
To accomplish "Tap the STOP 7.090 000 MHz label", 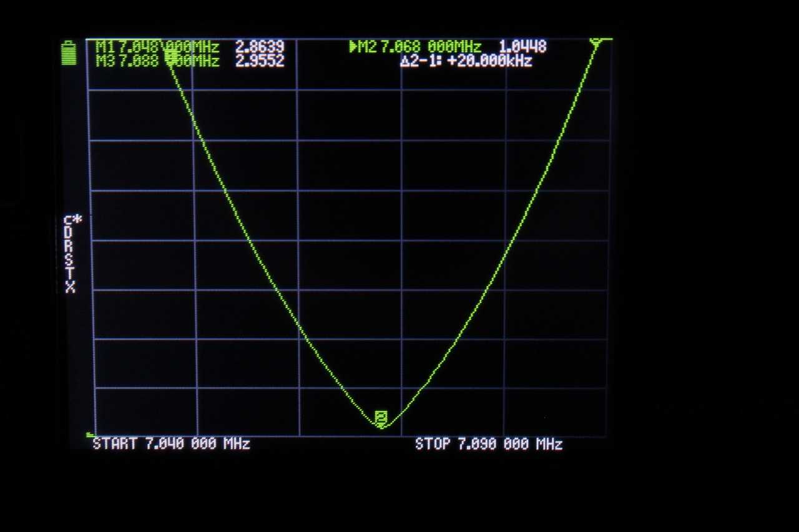I will [x=489, y=444].
